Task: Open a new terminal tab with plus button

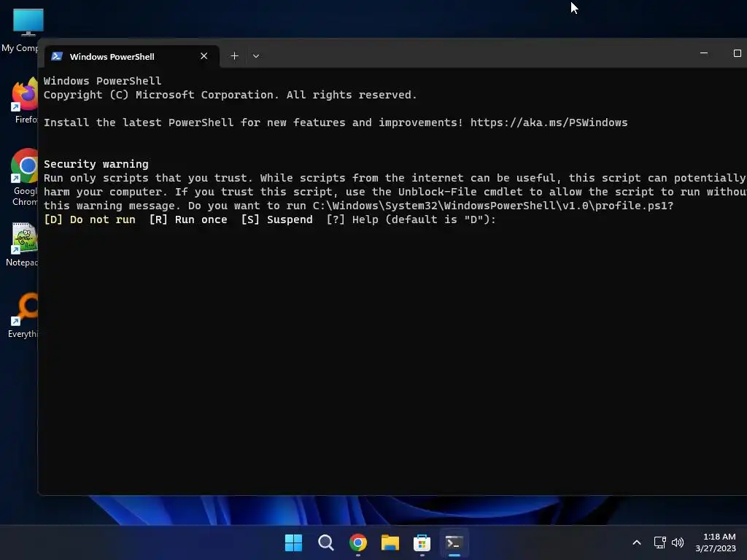Action: pos(234,56)
